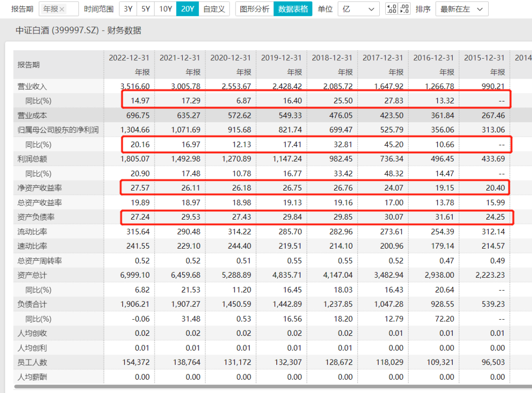Click the 3,516.60 revenue cell
The width and height of the screenshot is (532, 393).
click(x=135, y=87)
